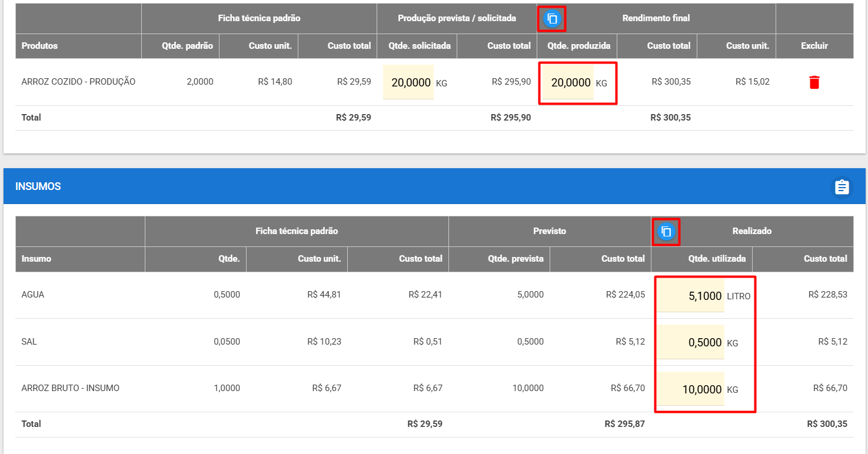
Task: Click copy icon next to Rendimento final
Action: (552, 19)
